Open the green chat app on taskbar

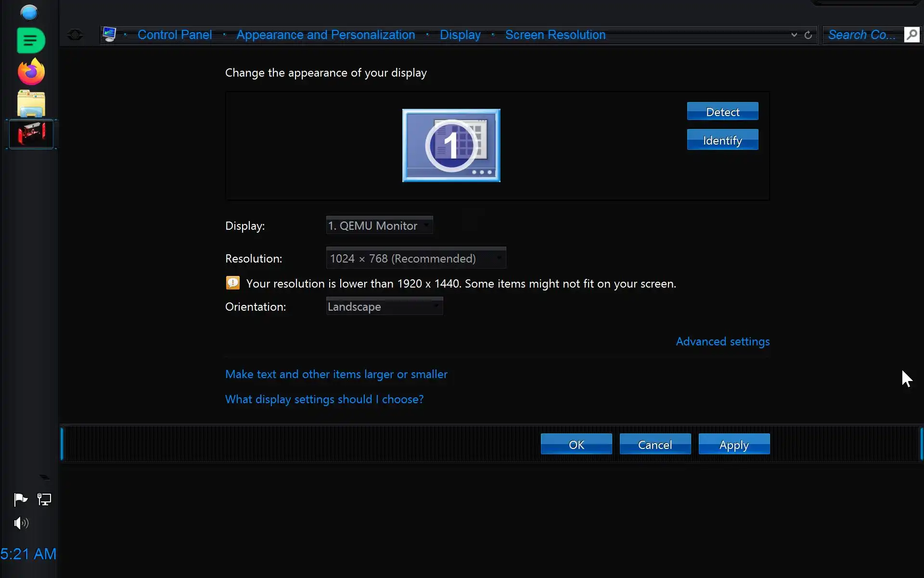point(31,41)
